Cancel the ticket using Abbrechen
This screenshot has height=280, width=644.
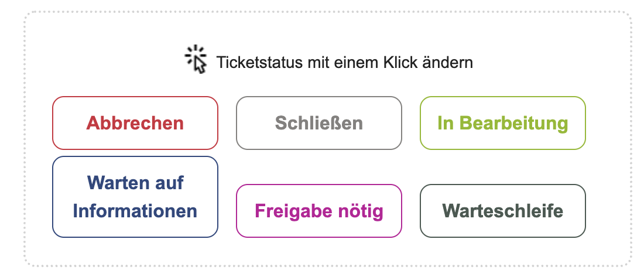pyautogui.click(x=135, y=123)
